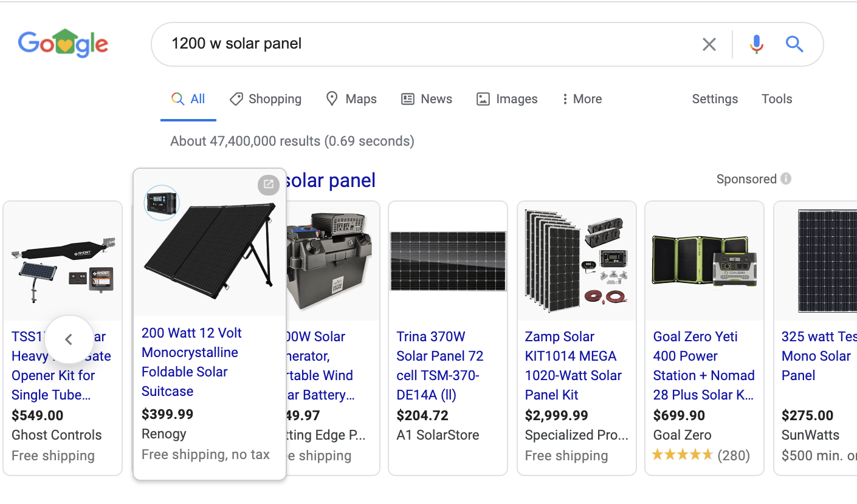Viewport: 857px width, 504px height.
Task: Open the Renogy product link via external-link icon
Action: 269,185
